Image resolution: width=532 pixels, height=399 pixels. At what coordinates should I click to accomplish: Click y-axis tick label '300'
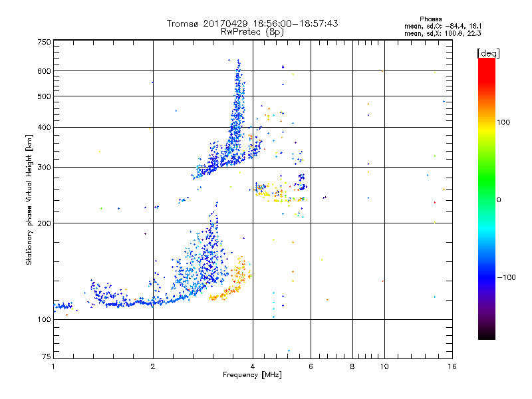point(44,168)
